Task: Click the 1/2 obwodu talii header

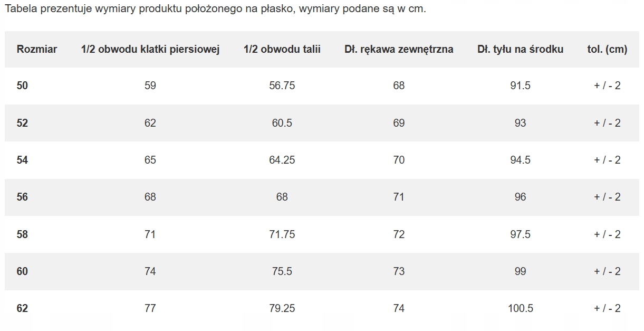Action: pyautogui.click(x=282, y=49)
